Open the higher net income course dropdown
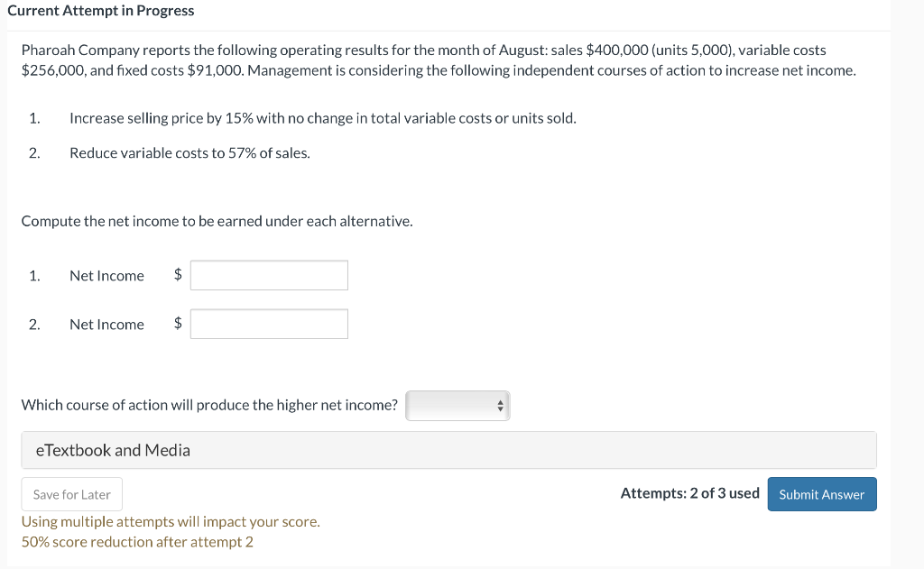Screen dimensions: 924x569 pos(457,406)
